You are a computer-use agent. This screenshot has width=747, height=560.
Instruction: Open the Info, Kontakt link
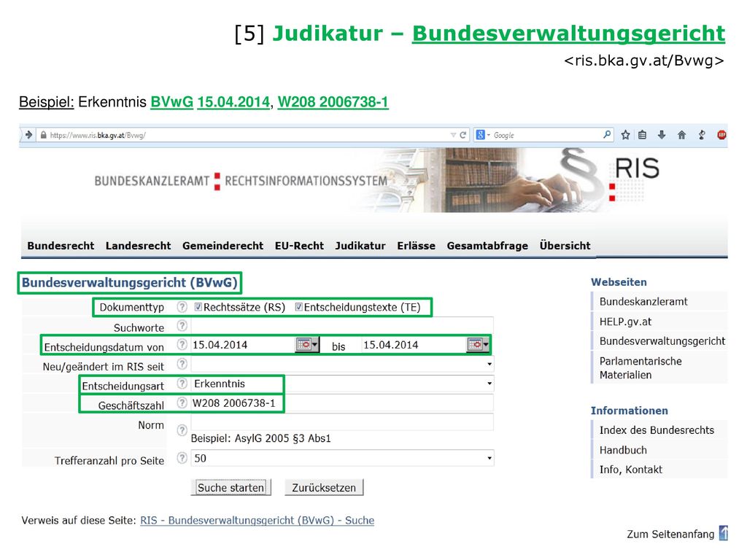coord(631,470)
